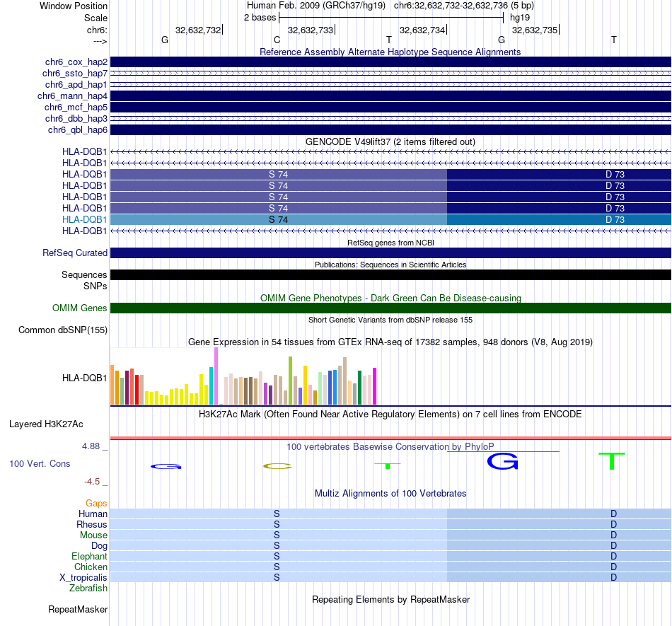672x626 pixels.
Task: Click the Chicken species label
Action: 91,567
